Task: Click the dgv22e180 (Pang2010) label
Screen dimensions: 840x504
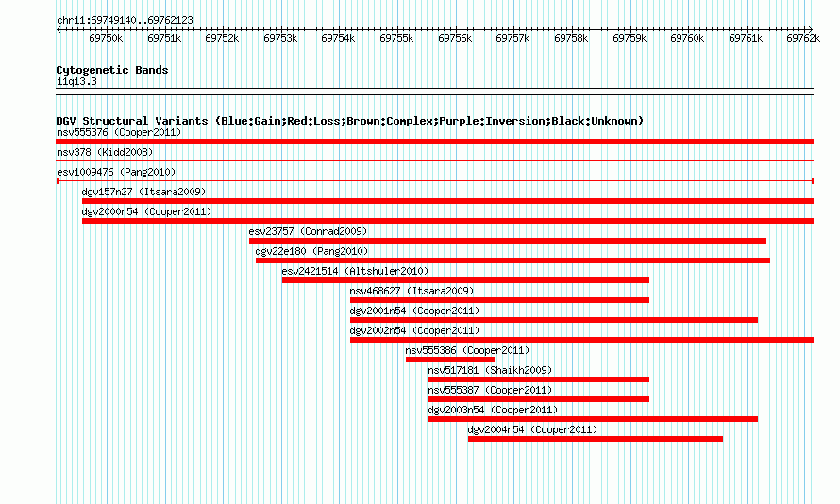Action: click(x=311, y=251)
